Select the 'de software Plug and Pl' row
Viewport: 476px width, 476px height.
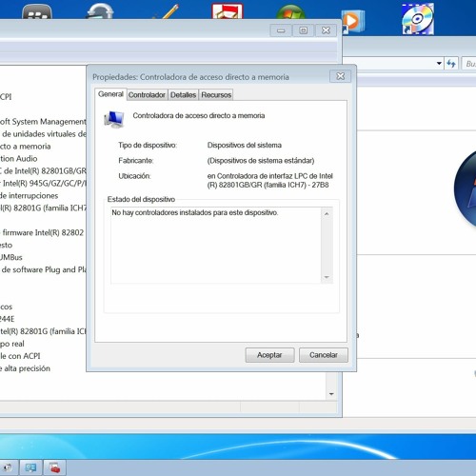43,269
